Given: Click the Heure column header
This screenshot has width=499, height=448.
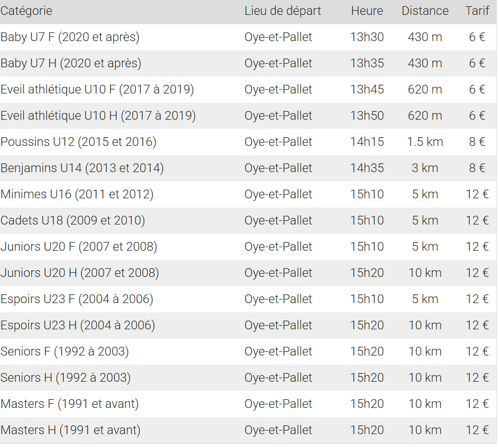Looking at the screenshot, I should point(367,11).
